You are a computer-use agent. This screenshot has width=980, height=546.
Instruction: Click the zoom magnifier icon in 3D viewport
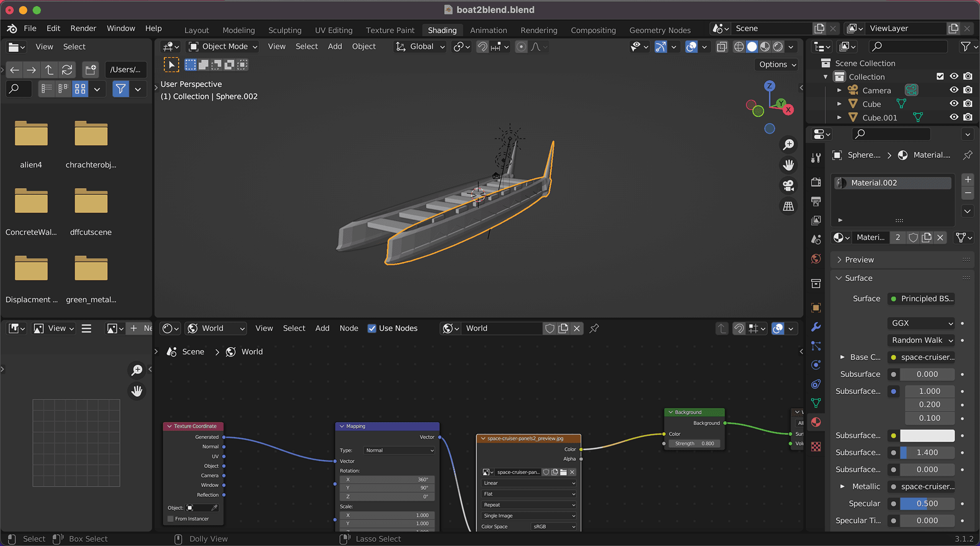[789, 145]
